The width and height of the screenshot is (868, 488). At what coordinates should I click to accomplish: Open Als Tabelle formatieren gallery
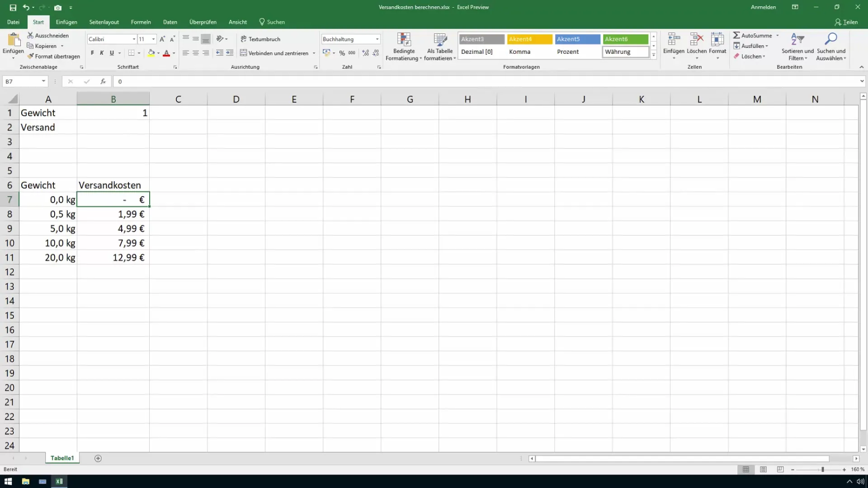tap(440, 47)
